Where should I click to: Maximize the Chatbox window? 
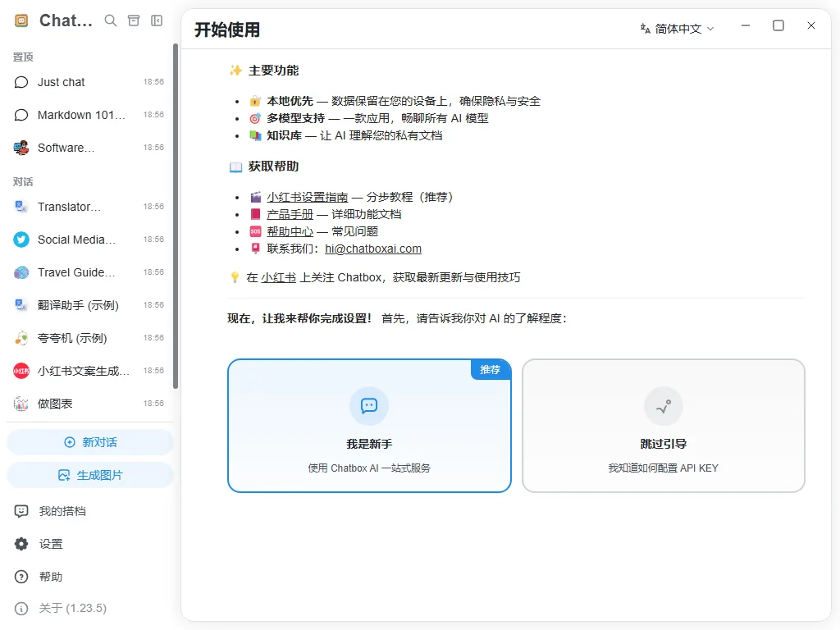(778, 25)
